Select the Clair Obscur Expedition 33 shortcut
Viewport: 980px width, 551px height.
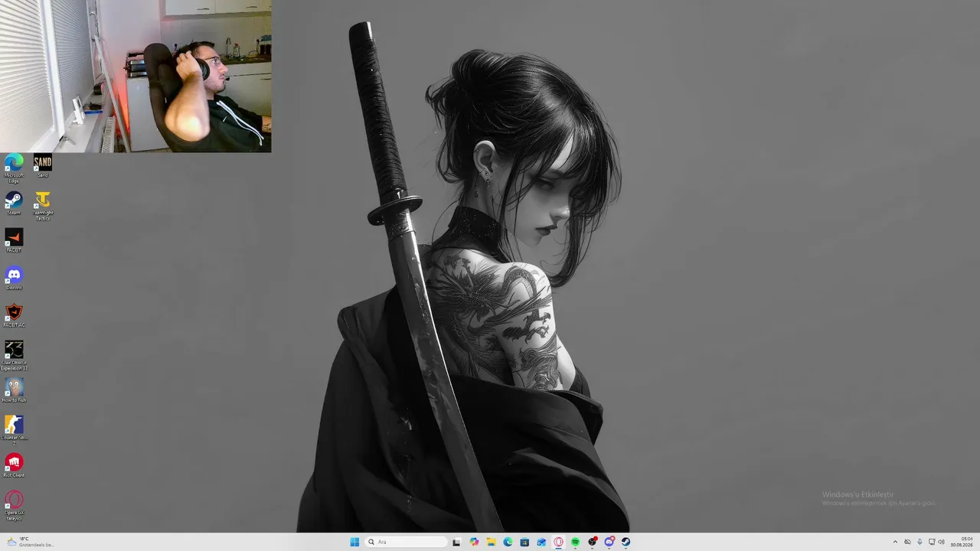(14, 356)
